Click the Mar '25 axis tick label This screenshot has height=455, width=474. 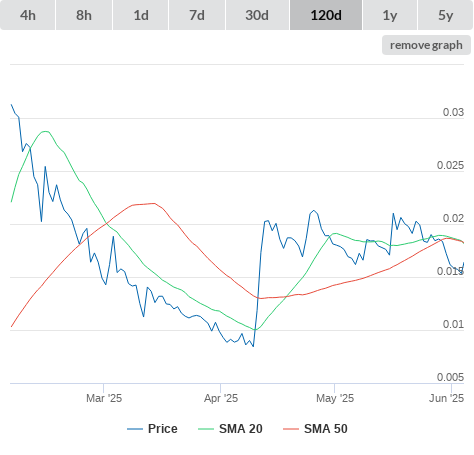tap(104, 398)
